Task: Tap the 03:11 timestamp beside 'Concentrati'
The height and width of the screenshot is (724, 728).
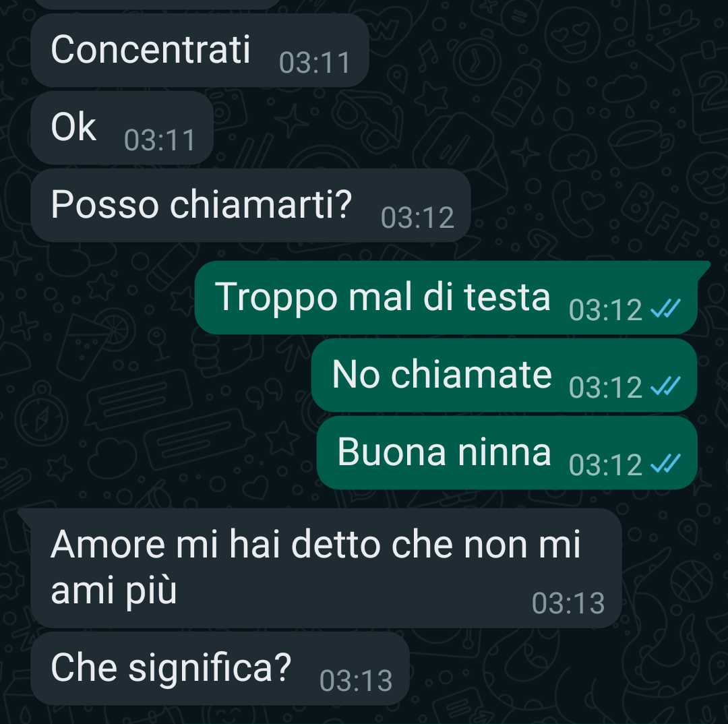Action: [x=314, y=63]
